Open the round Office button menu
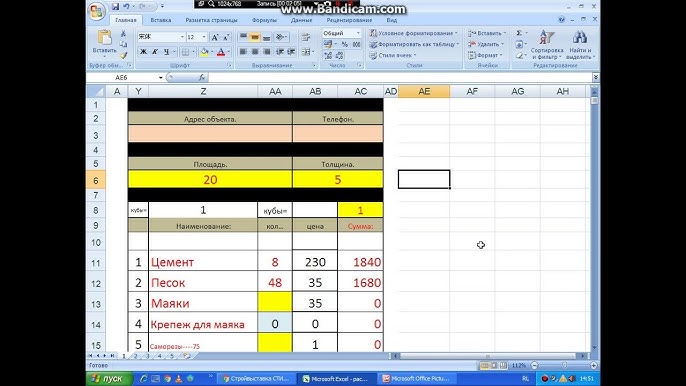Viewport: 686px width, 386px height. 97,11
